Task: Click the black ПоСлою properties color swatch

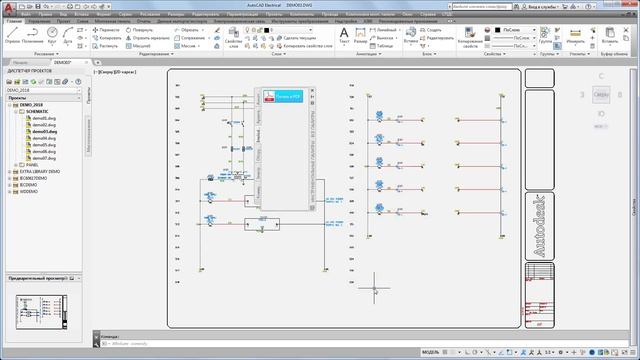Action: point(498,30)
